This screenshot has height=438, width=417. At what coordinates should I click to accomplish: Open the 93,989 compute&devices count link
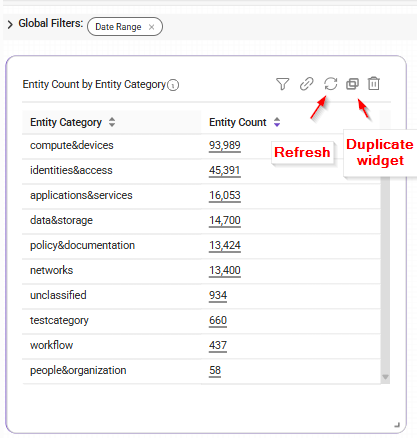(x=225, y=146)
